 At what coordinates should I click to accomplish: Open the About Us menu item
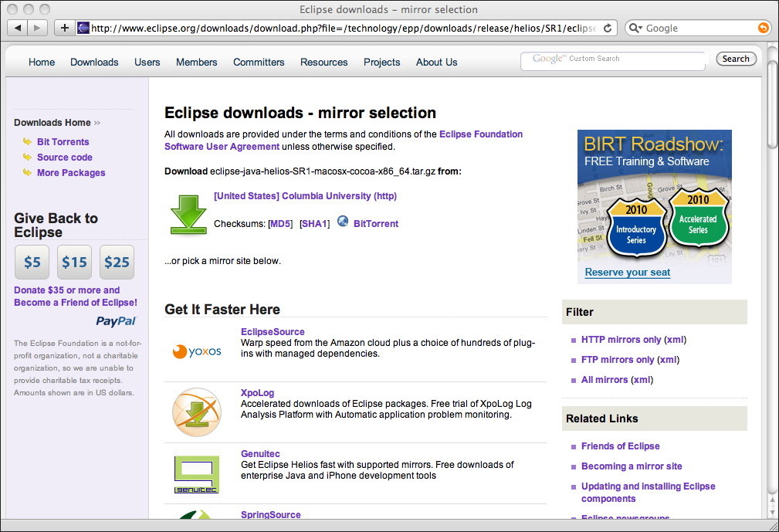437,62
